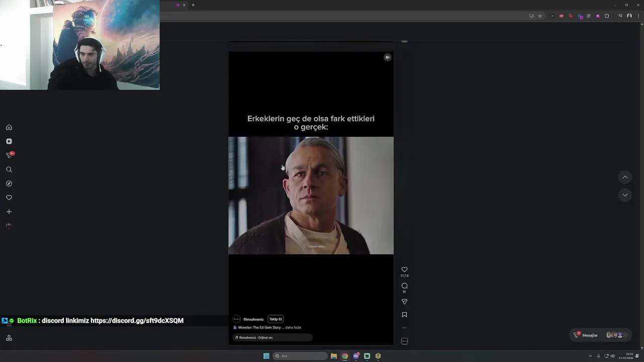The image size is (644, 362).
Task: Share the reel with paper plane icon
Action: click(404, 302)
